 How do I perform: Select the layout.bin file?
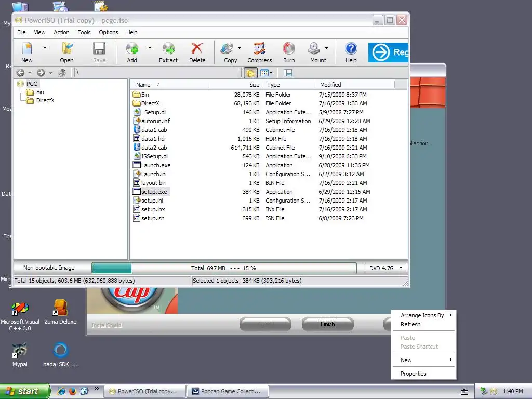click(154, 183)
